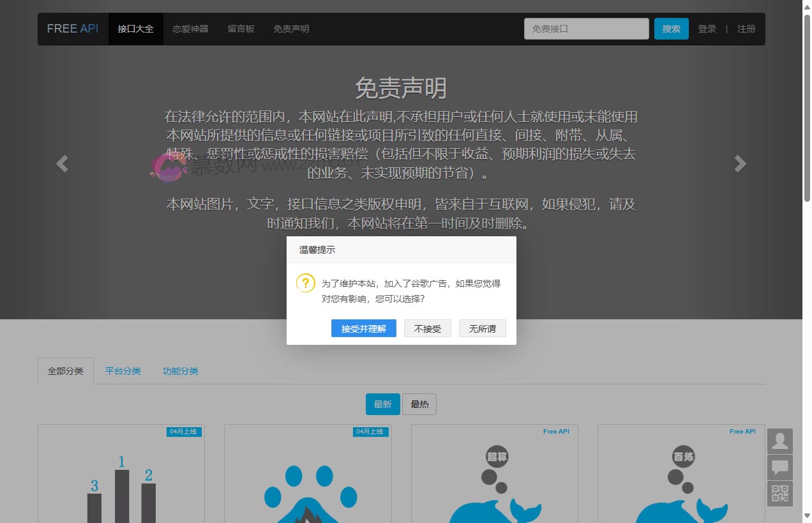Click the 接受并理解 button in the dialog
Viewport: 812px width, 523px height.
pos(363,329)
